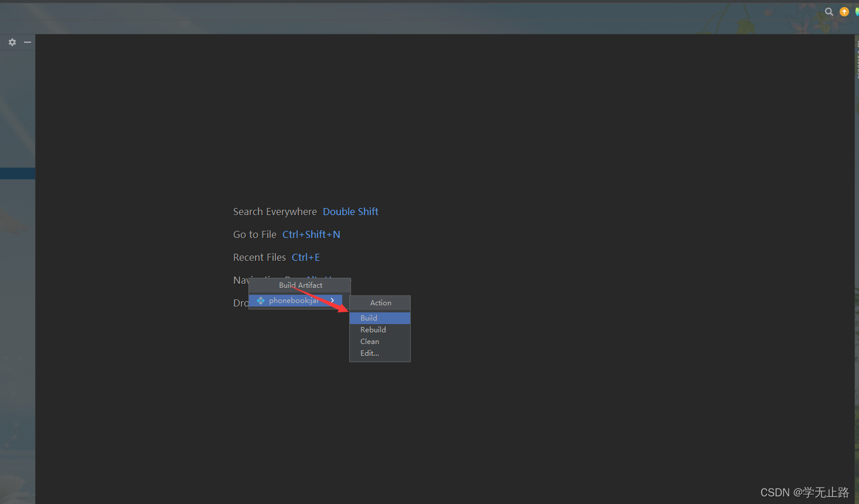Click the Build Artifact popup title
This screenshot has width=859, height=504.
pos(300,285)
